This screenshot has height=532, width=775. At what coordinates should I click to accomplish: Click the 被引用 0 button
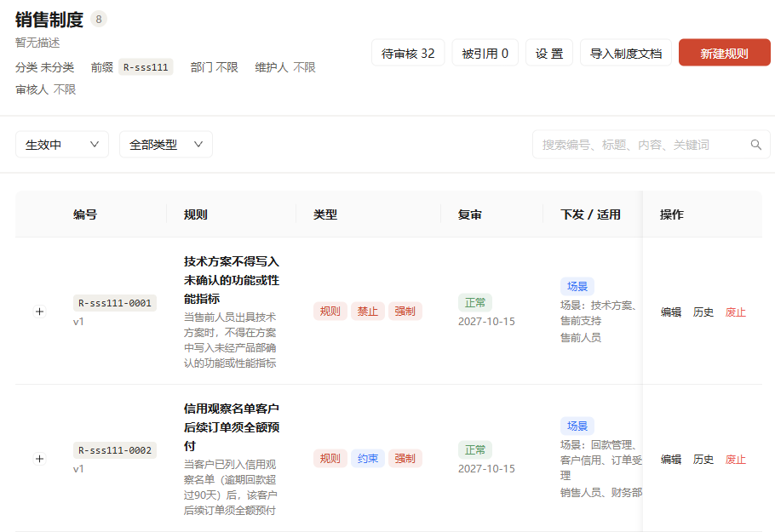485,53
